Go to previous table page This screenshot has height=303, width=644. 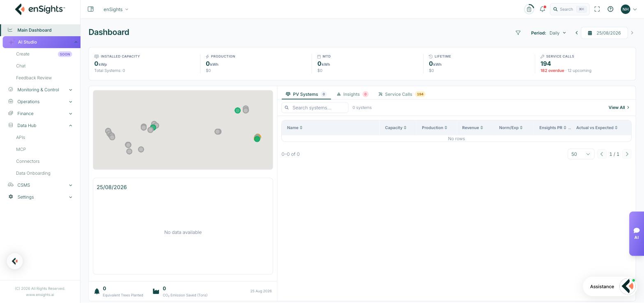[602, 154]
